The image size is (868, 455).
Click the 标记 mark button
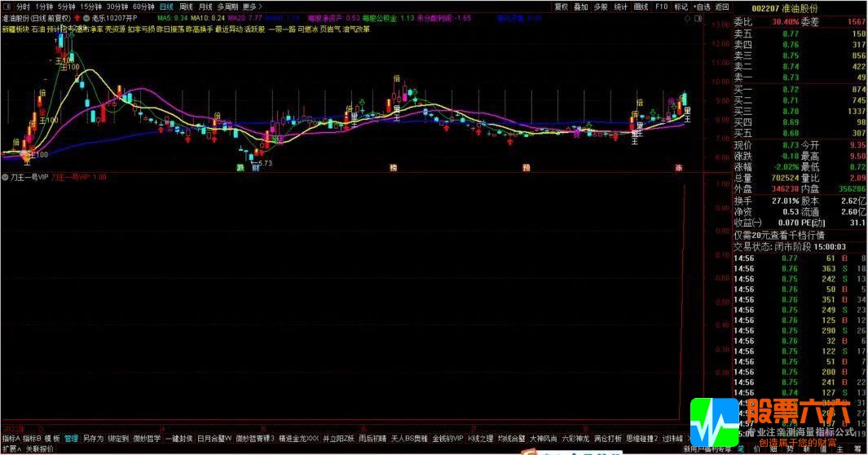coord(681,7)
